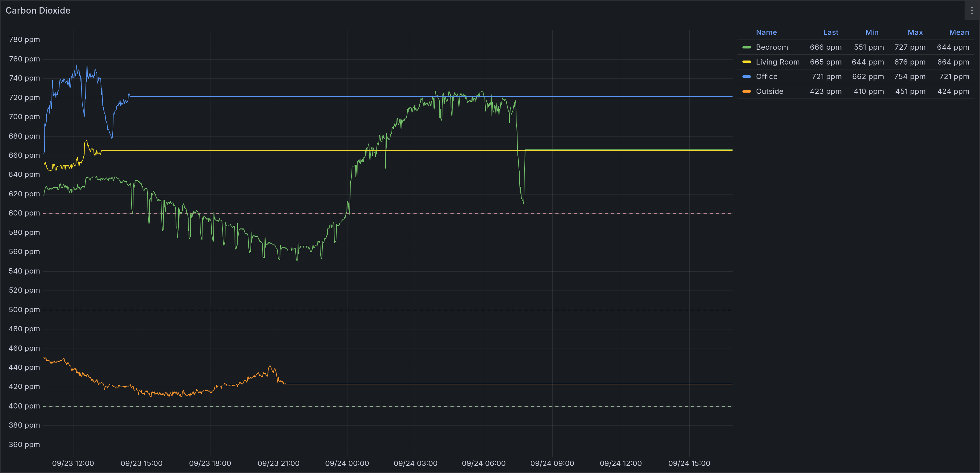Sort legend by Mean column header

959,32
